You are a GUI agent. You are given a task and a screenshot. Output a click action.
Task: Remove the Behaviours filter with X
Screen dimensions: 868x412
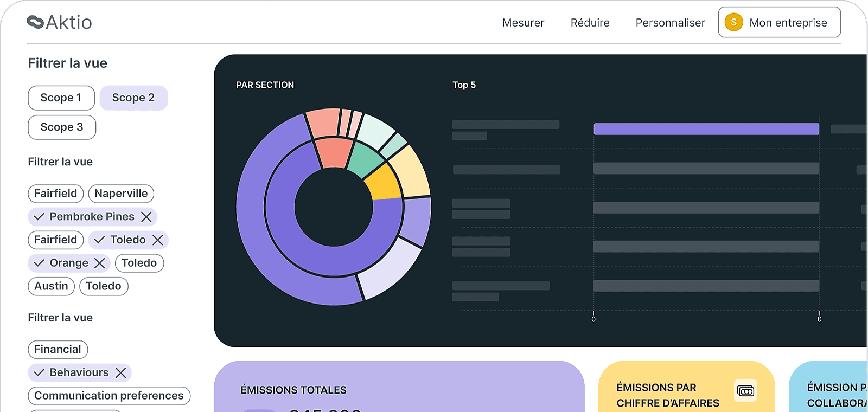tap(121, 373)
